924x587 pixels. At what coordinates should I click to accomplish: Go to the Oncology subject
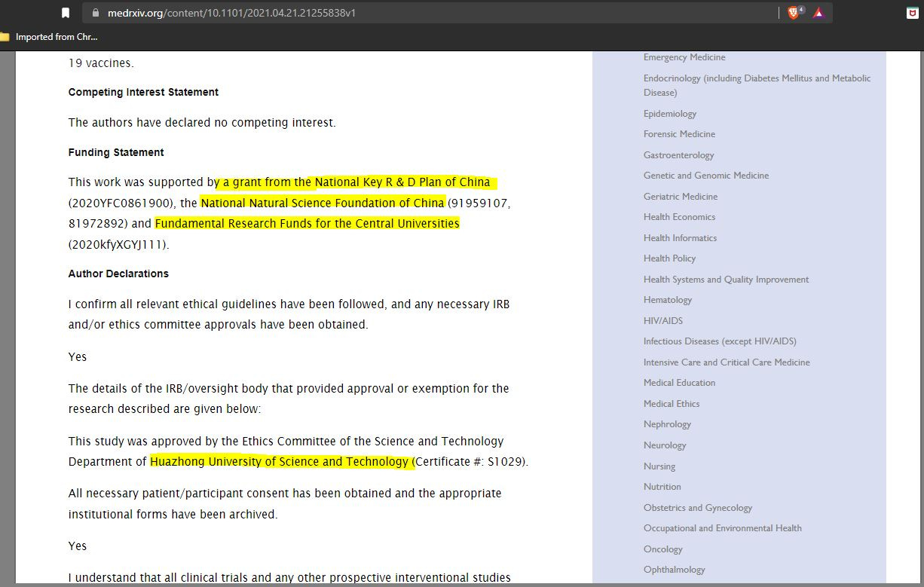[662, 549]
